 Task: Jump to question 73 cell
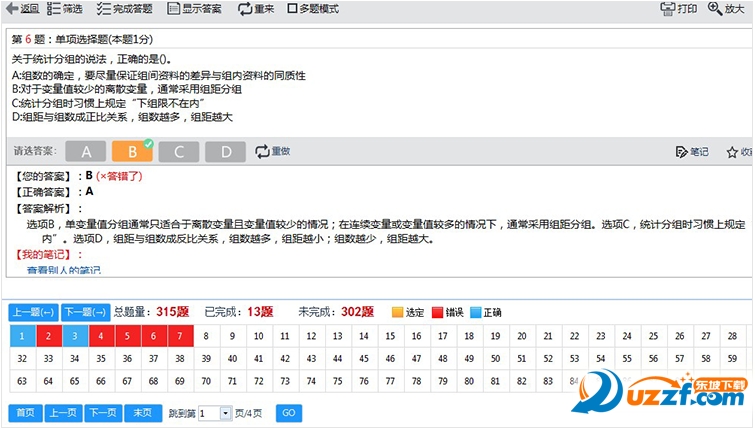tap(285, 381)
